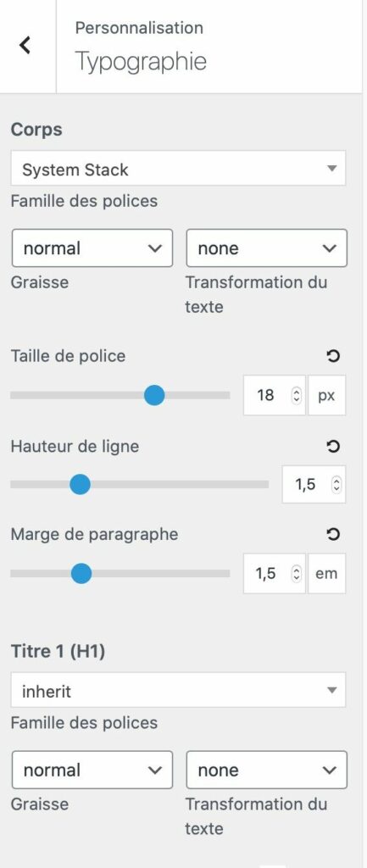
Task: Click the line height stepper arrows
Action: coord(336,484)
